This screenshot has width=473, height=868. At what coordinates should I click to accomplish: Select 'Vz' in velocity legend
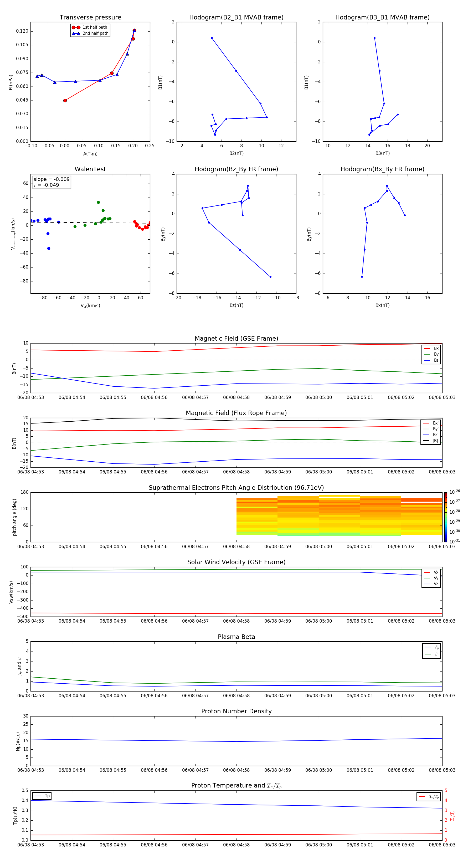tap(431, 584)
